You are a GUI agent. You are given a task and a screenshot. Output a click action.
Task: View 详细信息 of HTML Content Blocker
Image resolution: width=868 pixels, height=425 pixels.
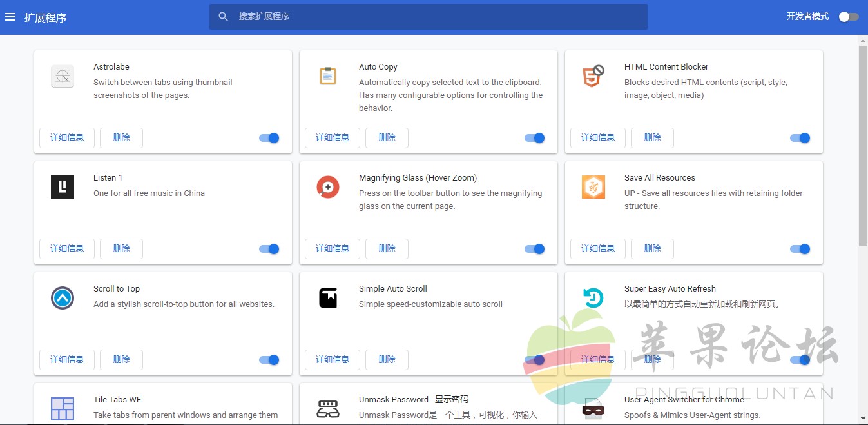[x=598, y=138]
